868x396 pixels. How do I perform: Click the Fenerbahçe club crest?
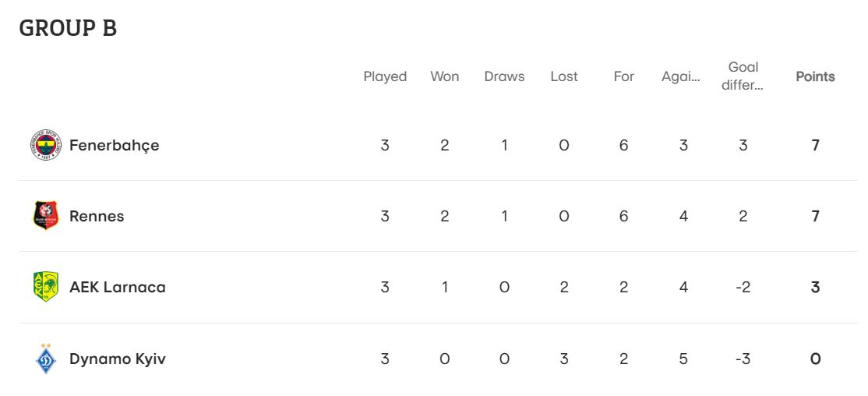pos(46,145)
